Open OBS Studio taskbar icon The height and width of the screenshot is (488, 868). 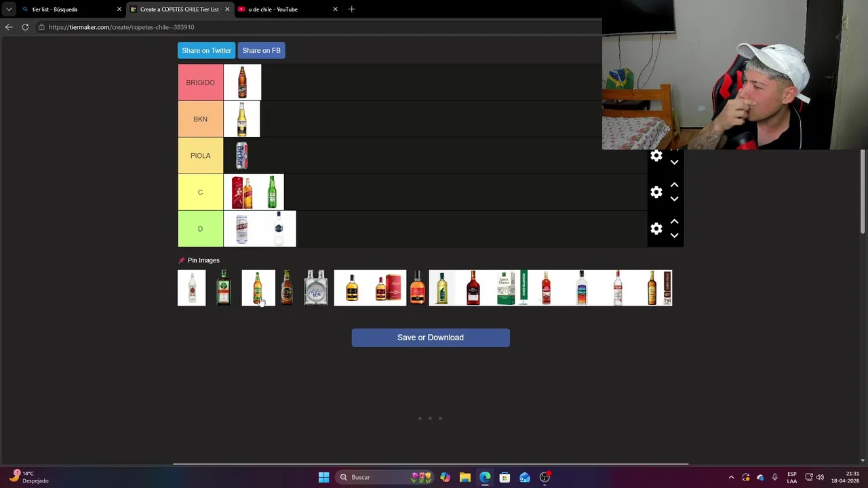[545, 477]
